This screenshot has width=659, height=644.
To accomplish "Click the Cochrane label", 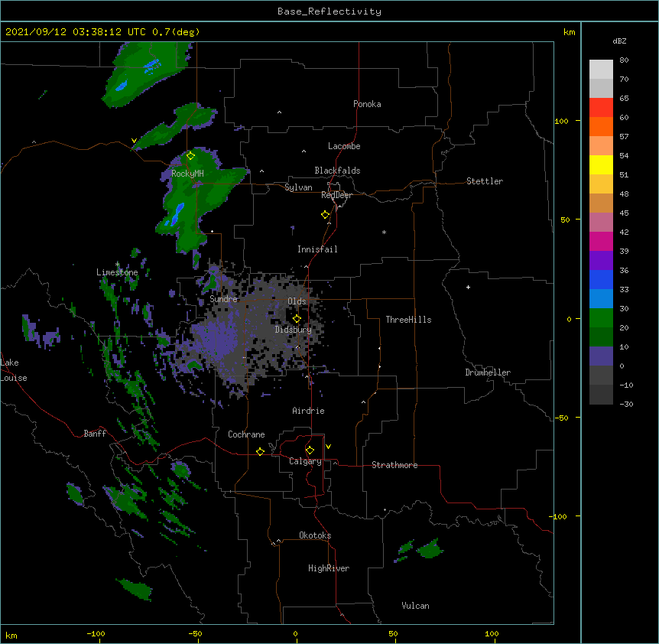I will (x=246, y=434).
